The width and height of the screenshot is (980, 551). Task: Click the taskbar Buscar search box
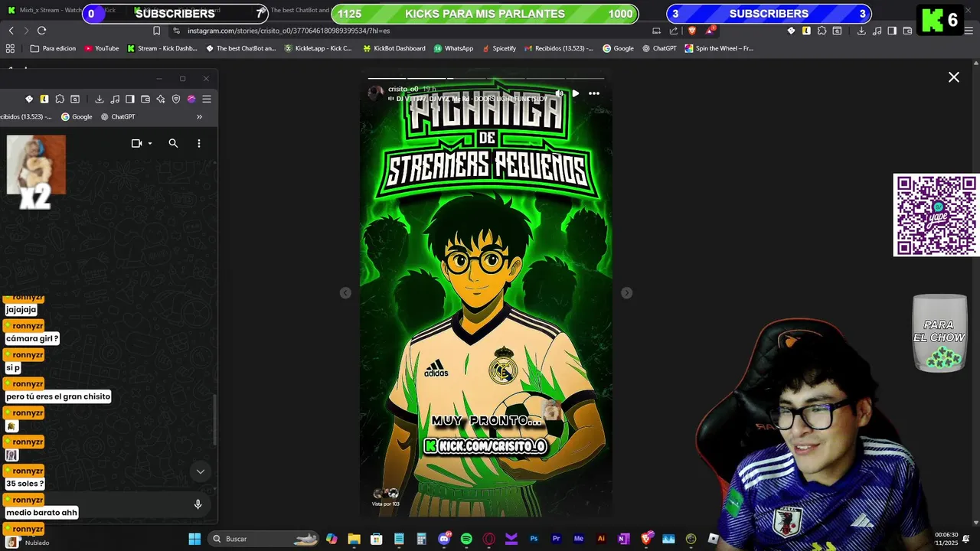pos(264,539)
